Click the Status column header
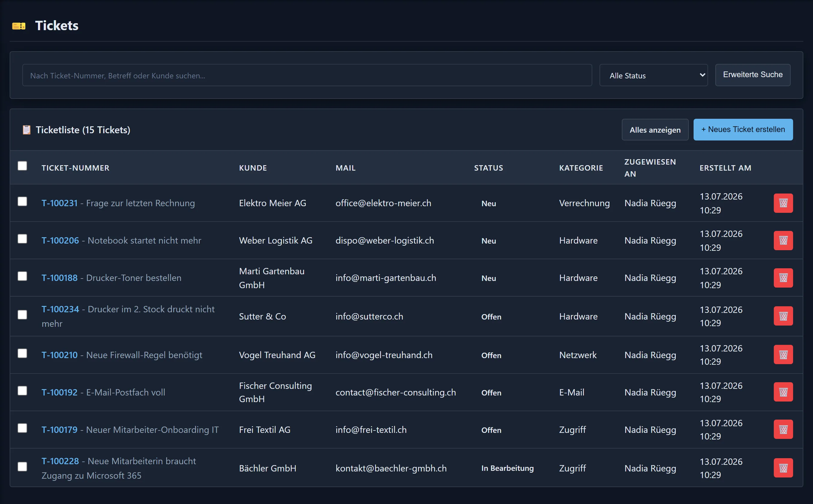 (489, 168)
